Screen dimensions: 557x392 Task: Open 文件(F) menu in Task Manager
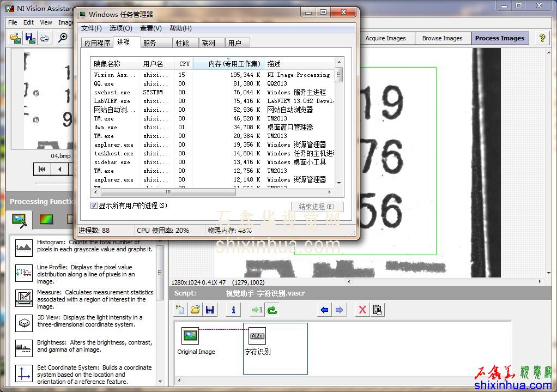(x=92, y=28)
